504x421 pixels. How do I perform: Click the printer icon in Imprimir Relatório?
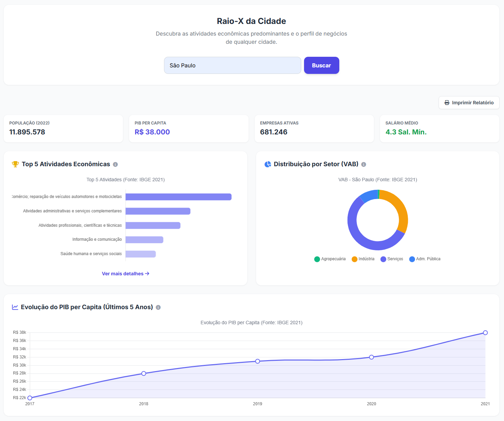coord(447,103)
